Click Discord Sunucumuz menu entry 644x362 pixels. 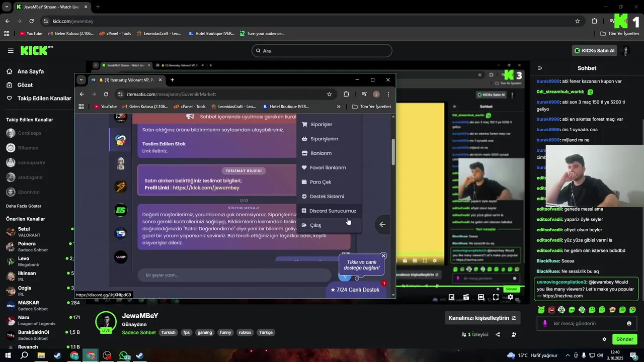(x=329, y=211)
